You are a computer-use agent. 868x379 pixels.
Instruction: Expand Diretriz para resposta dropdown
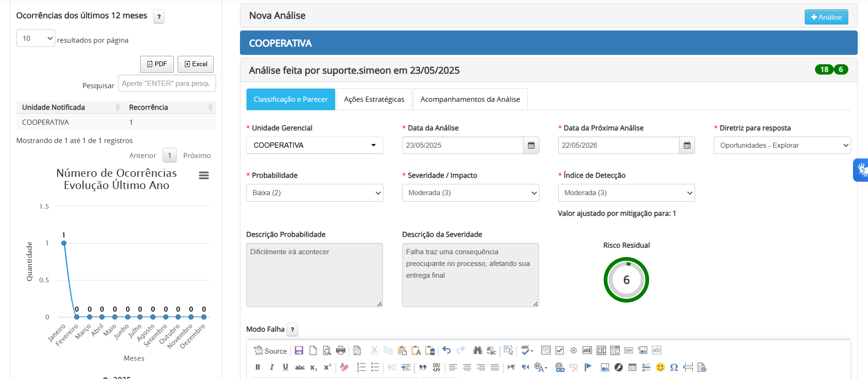tap(782, 145)
